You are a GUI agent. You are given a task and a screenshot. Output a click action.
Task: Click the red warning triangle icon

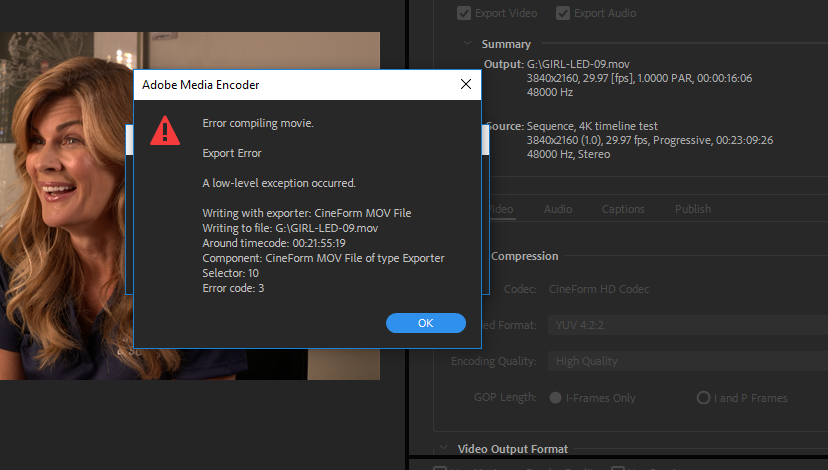[x=165, y=130]
